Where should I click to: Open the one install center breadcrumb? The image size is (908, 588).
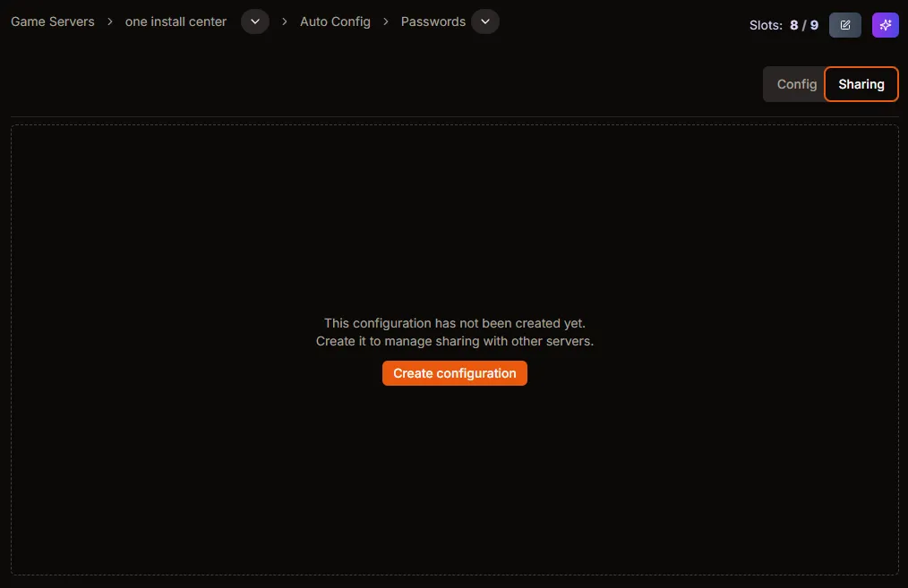click(x=176, y=21)
